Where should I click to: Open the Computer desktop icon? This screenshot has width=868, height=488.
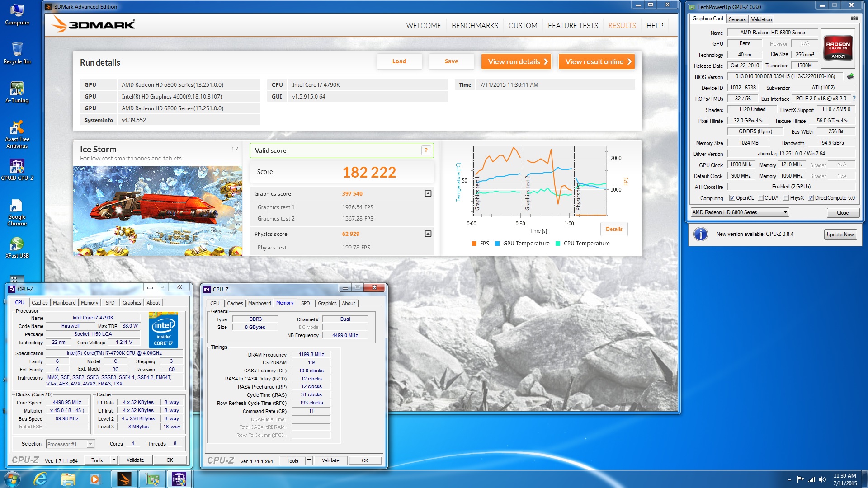[17, 14]
